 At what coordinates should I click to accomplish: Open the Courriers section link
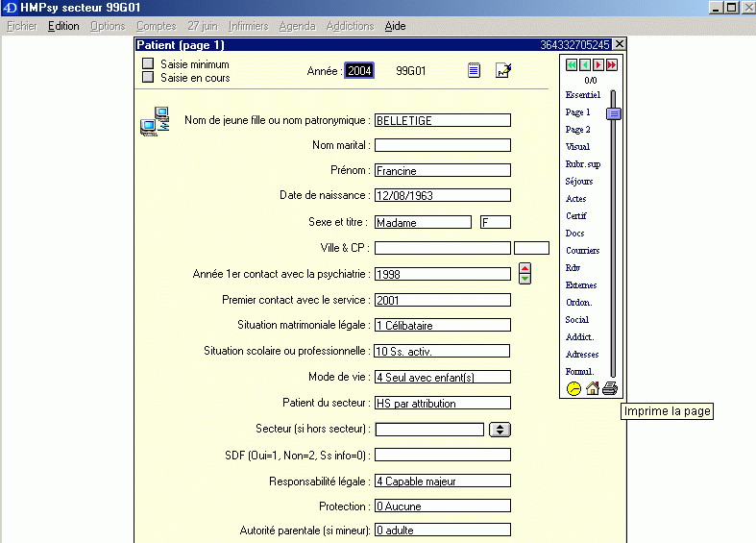point(582,251)
